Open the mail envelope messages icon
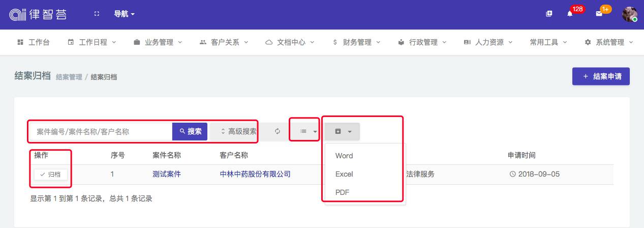The width and height of the screenshot is (644, 228). pyautogui.click(x=599, y=14)
